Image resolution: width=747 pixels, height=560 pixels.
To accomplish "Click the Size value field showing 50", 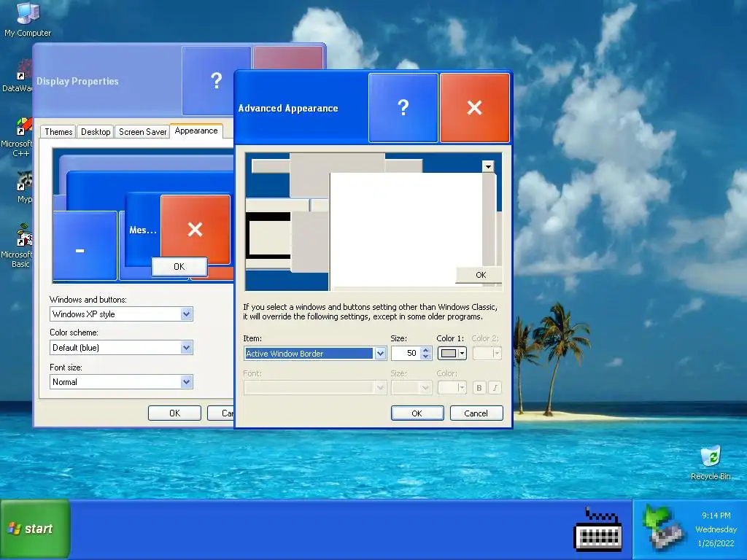I will coord(406,354).
